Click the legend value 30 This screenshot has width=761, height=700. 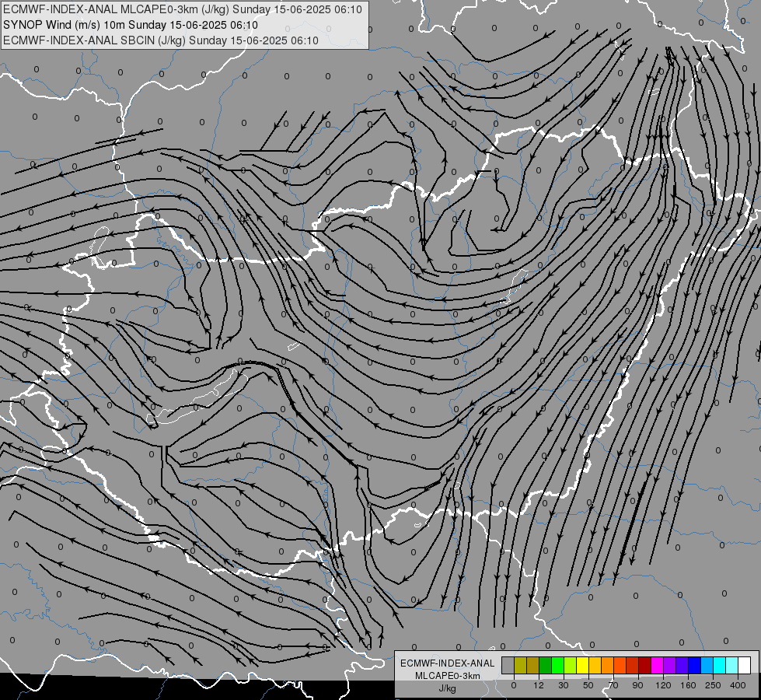pos(564,685)
